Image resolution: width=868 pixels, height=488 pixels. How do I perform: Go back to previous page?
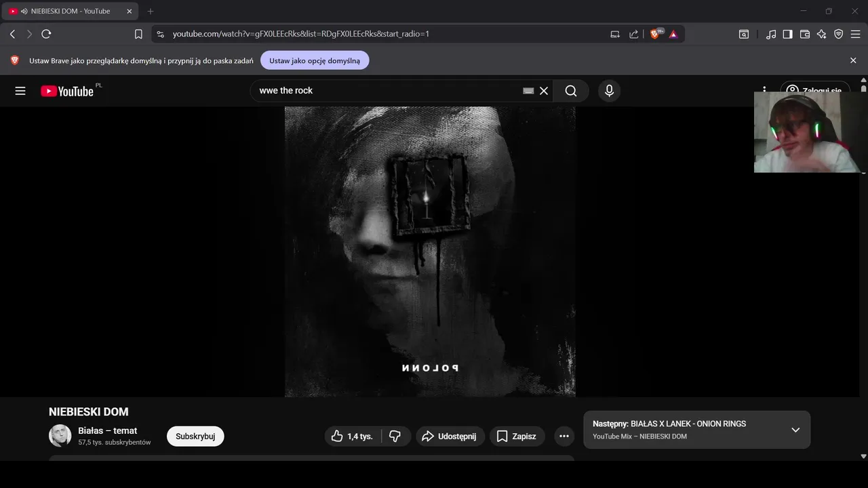pyautogui.click(x=12, y=34)
